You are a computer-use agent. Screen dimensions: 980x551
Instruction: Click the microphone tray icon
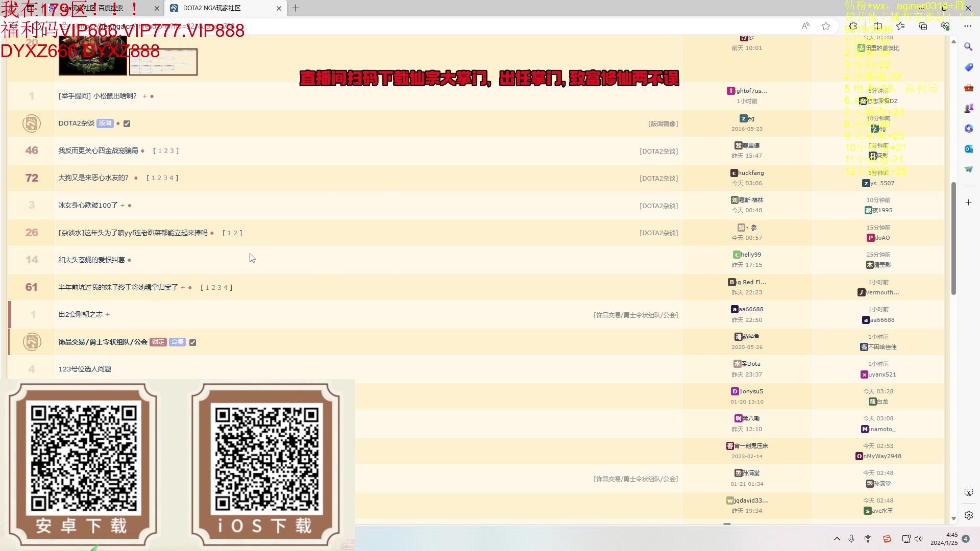(851, 539)
